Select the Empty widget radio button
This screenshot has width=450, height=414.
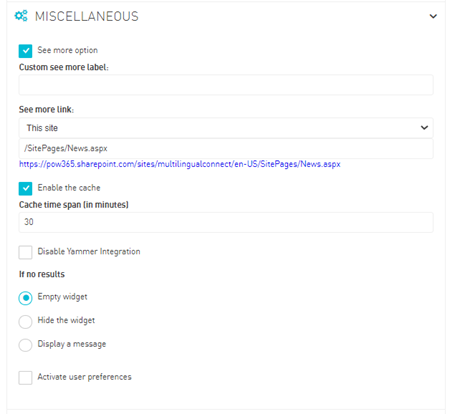(25, 298)
